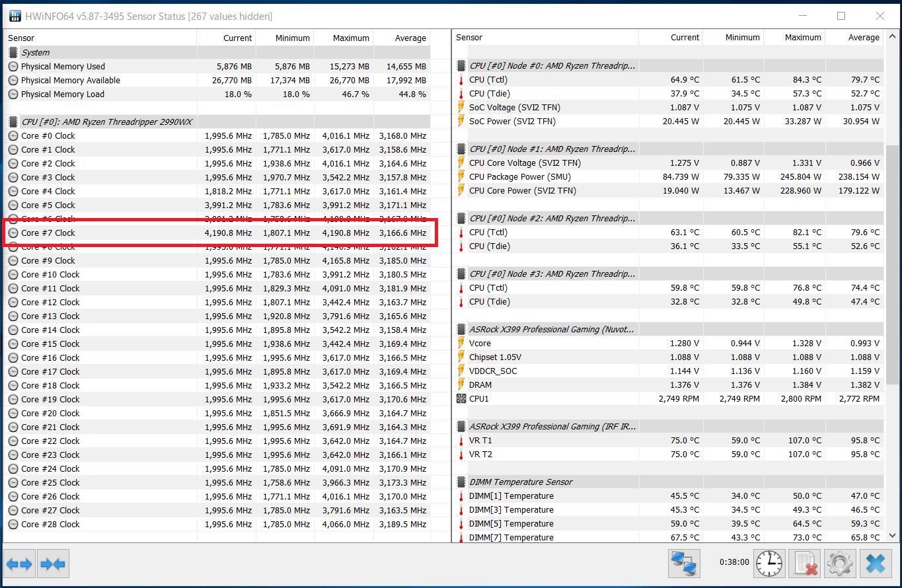Click the icon beside Physical Memory Load
This screenshot has height=588, width=902.
[13, 94]
